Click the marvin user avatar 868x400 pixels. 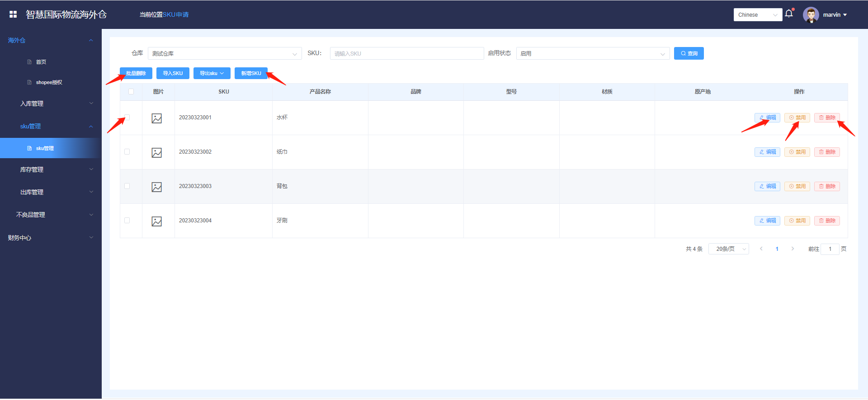tap(811, 14)
